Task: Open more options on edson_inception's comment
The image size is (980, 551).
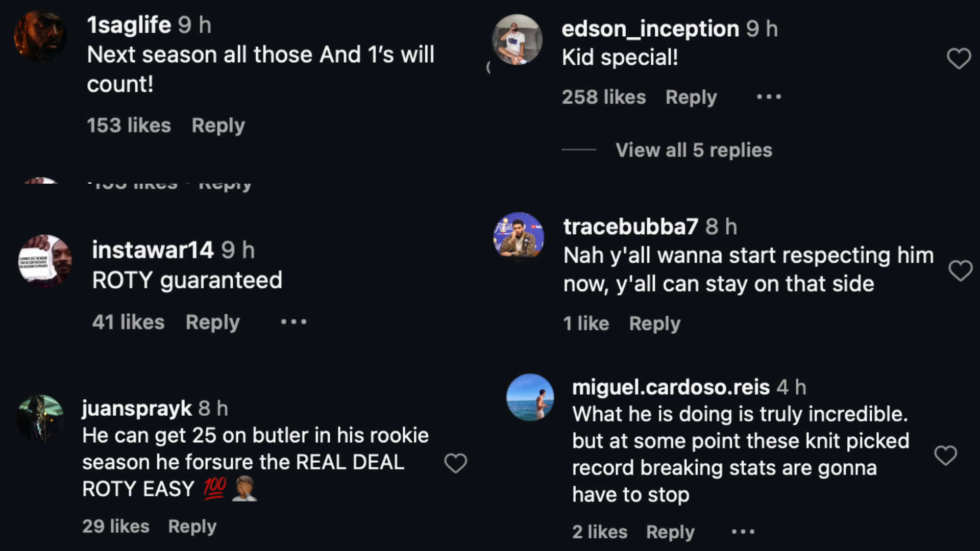Action: click(769, 97)
